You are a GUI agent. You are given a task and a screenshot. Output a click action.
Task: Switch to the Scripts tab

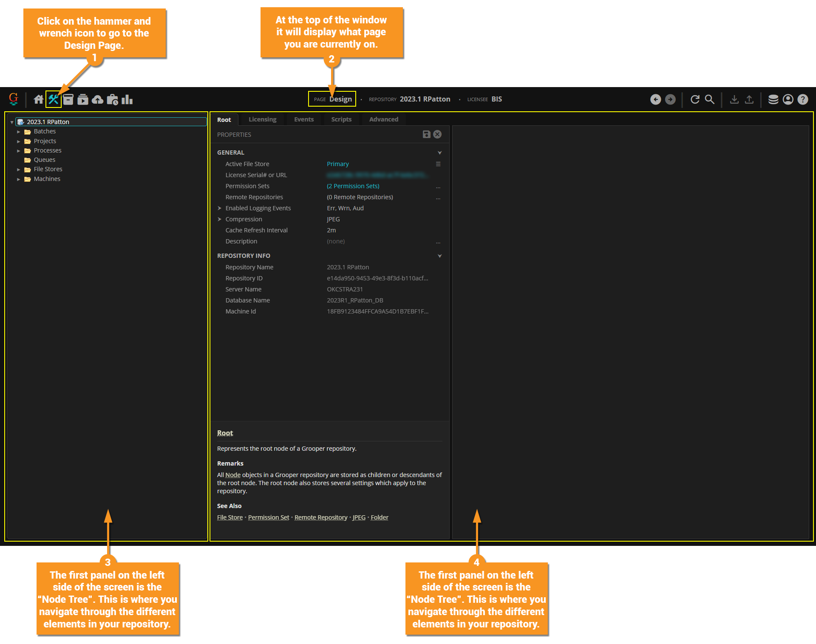pos(341,119)
